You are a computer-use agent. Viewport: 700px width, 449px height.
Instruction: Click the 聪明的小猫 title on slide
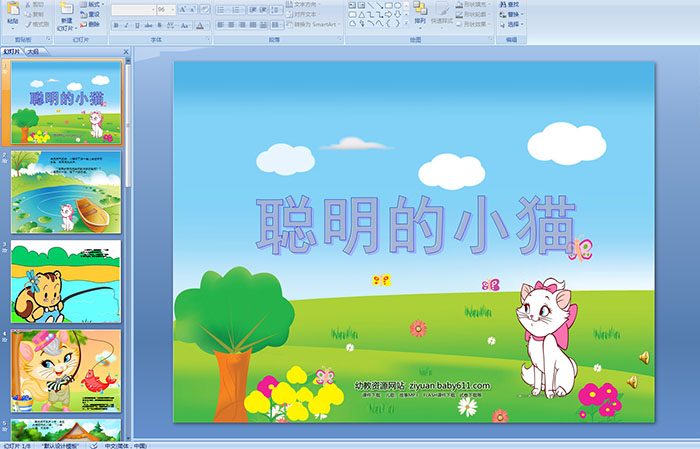coord(416,225)
